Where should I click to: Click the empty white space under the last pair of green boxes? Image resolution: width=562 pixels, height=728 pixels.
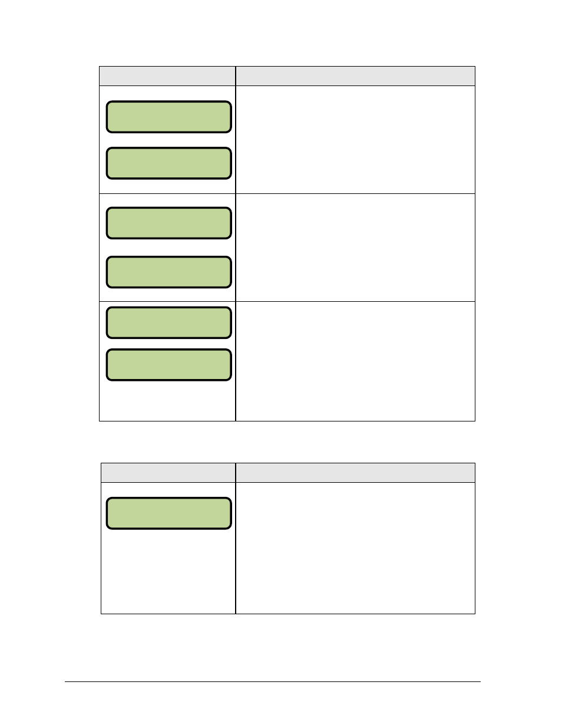pos(168,401)
